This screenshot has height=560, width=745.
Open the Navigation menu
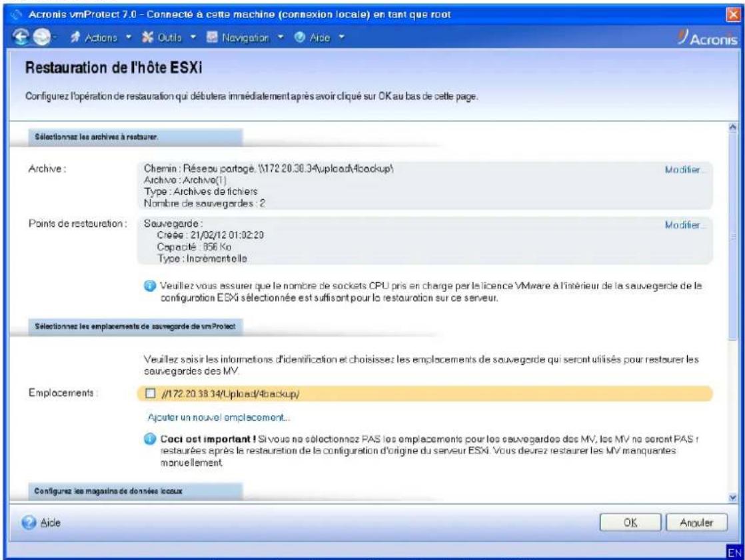pos(245,37)
